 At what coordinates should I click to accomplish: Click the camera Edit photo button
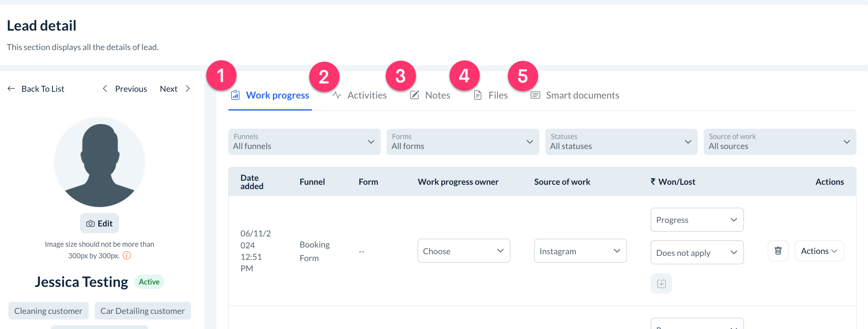[99, 223]
